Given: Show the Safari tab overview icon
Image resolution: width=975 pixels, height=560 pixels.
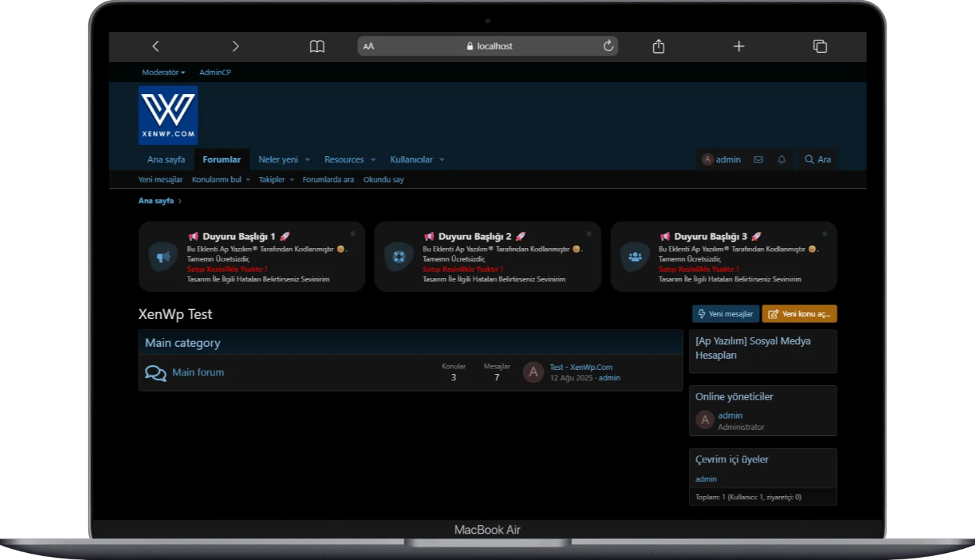Looking at the screenshot, I should click(820, 46).
